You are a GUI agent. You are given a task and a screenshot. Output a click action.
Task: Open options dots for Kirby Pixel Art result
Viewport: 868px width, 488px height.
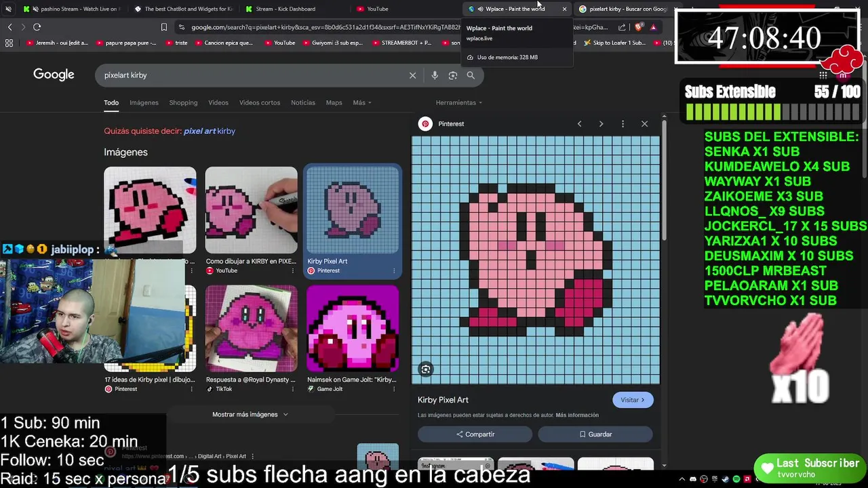(x=394, y=271)
